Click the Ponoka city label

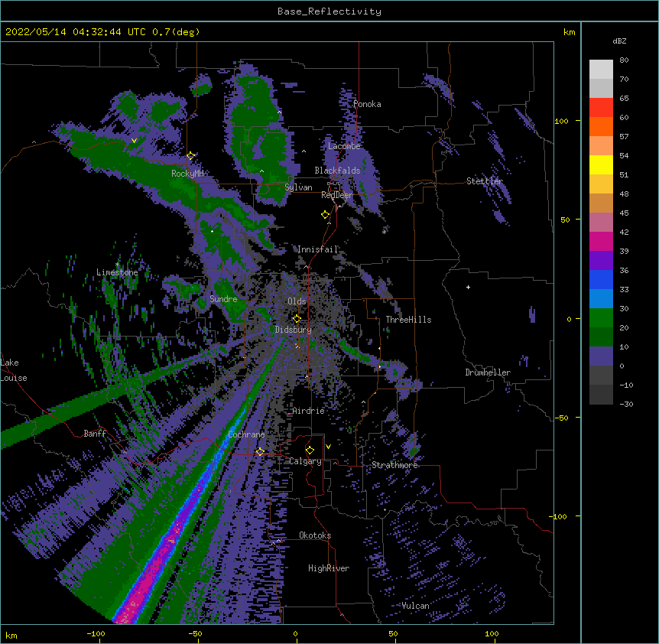pyautogui.click(x=367, y=104)
